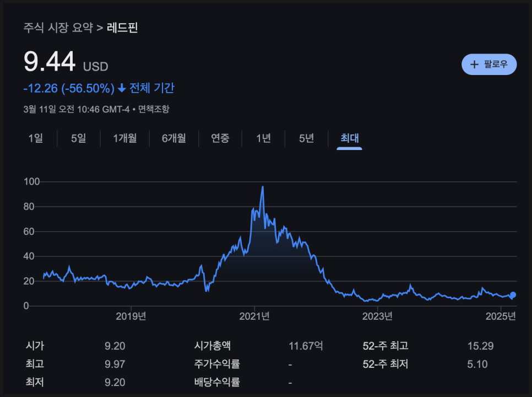The image size is (532, 397).
Task: Click the 2019년 x-axis label
Action: pos(131,316)
